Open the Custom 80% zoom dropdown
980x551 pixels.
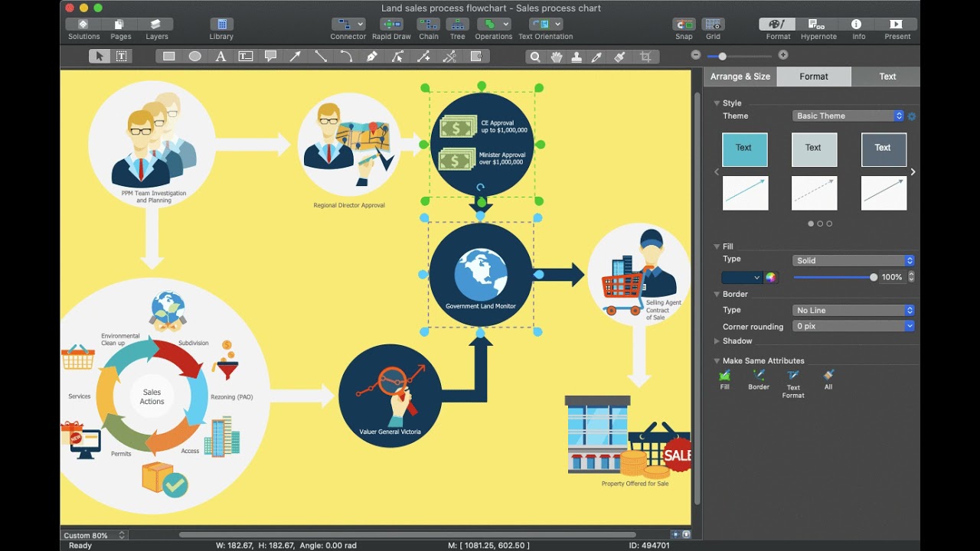pyautogui.click(x=93, y=536)
